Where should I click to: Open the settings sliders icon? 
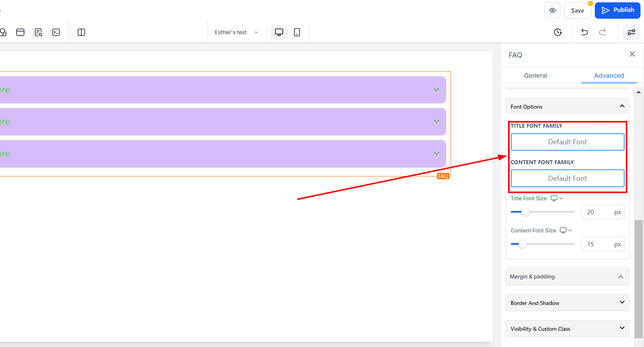631,32
